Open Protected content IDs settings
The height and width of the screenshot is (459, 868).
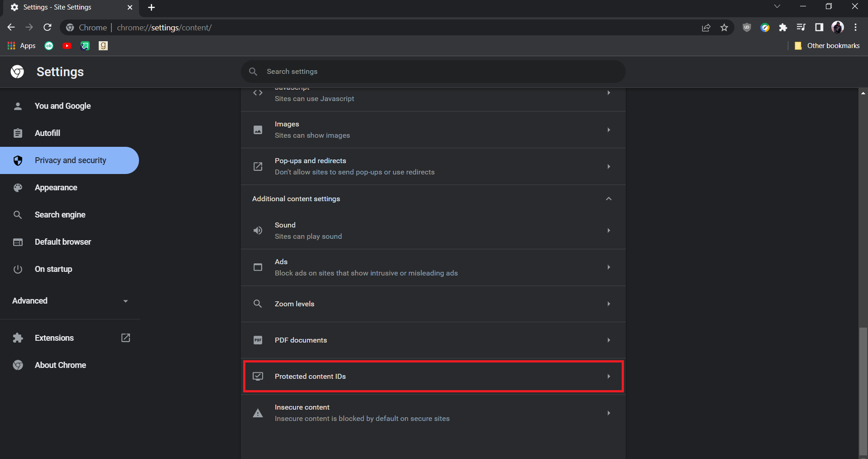(x=433, y=377)
